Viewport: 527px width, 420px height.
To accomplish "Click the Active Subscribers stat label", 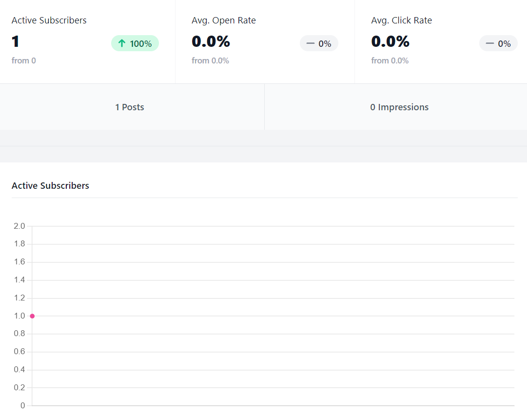I will click(x=49, y=20).
